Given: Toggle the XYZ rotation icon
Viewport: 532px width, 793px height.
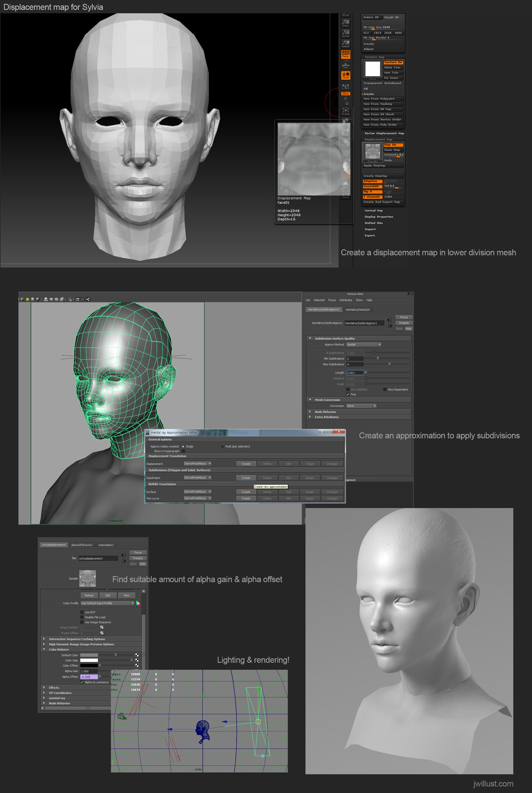Looking at the screenshot, I should (345, 94).
